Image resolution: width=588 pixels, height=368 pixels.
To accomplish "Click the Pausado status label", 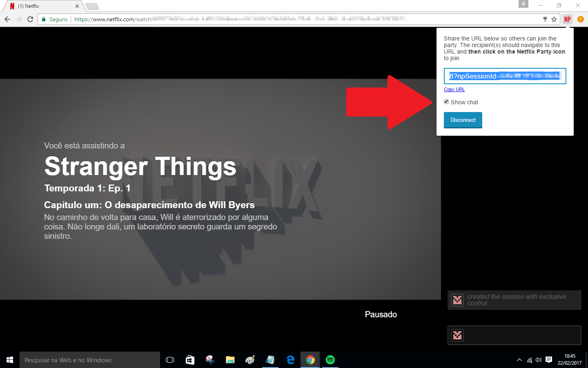I will point(381,314).
